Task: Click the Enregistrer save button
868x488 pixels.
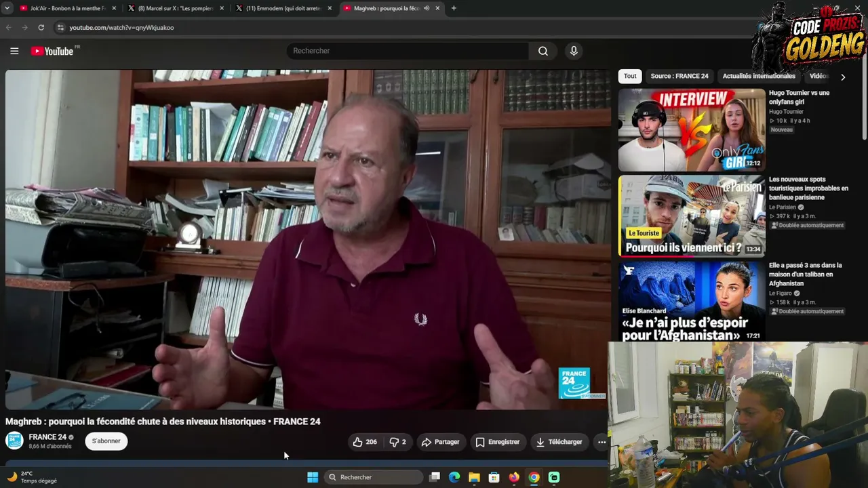Action: click(497, 442)
